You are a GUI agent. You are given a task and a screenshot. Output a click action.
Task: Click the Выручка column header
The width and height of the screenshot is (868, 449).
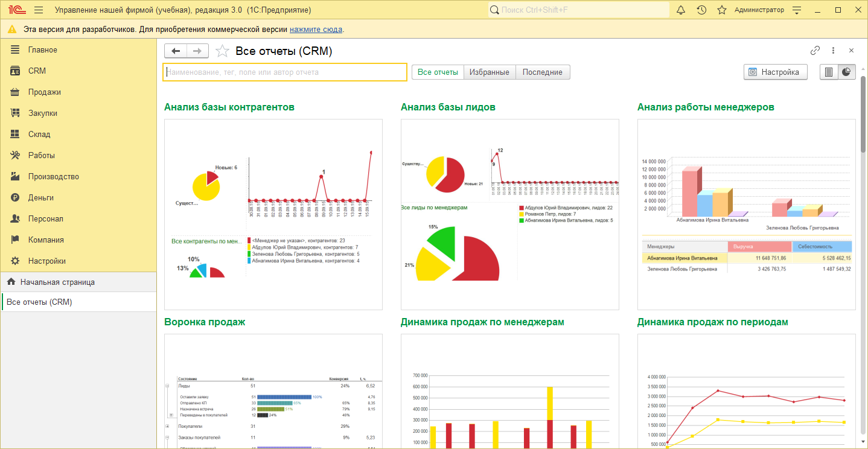click(x=760, y=246)
